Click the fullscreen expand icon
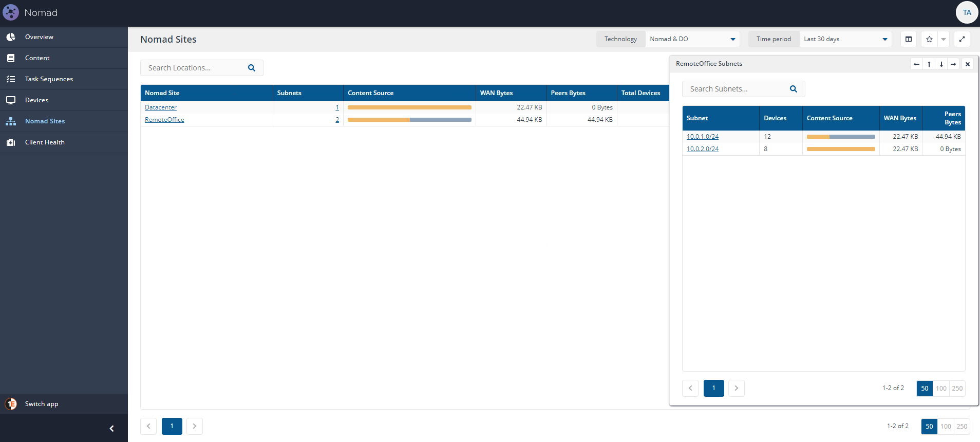980x442 pixels. [962, 39]
